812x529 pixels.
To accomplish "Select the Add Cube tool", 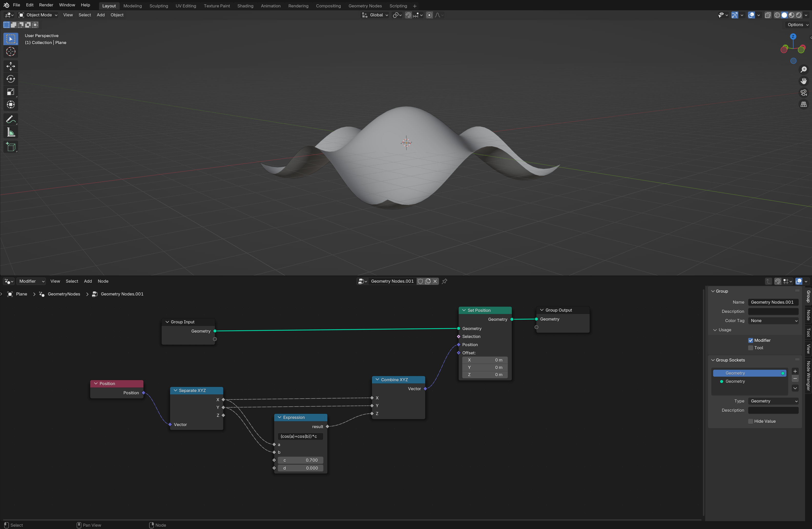I will [11, 147].
